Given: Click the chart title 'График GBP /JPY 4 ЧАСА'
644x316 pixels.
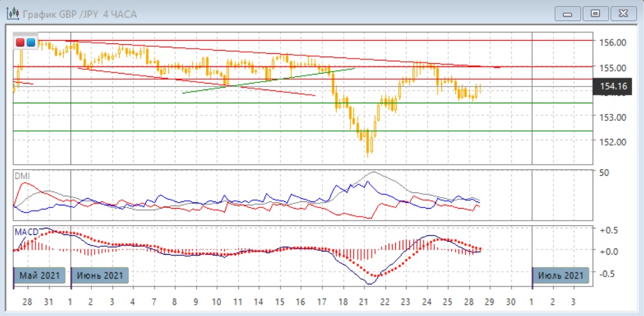Looking at the screenshot, I should (79, 14).
